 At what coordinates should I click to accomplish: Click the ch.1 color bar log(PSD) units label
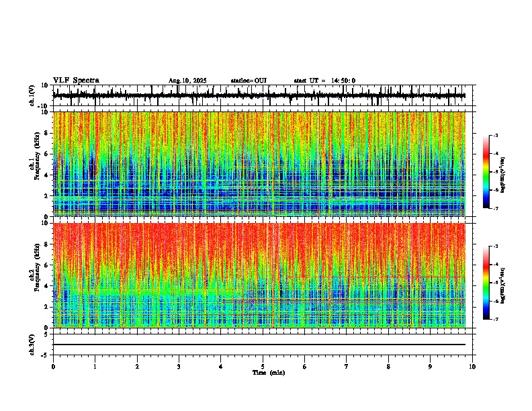point(503,175)
